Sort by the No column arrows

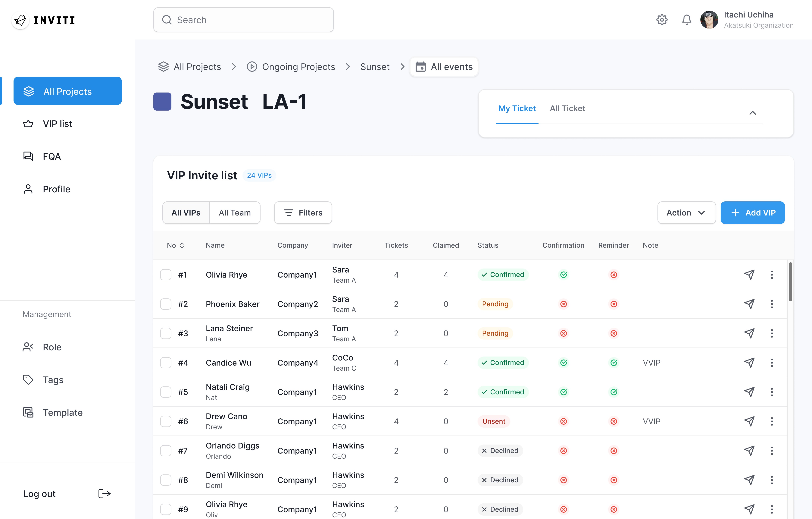pyautogui.click(x=182, y=245)
